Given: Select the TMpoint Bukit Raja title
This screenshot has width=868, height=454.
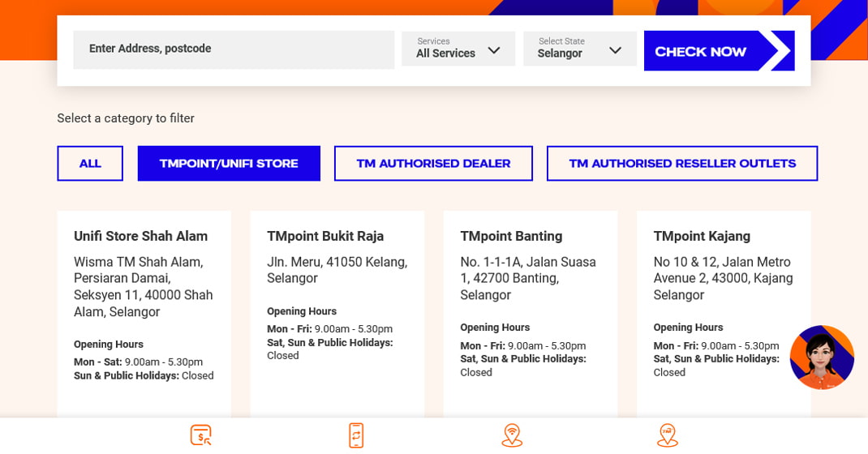Looking at the screenshot, I should pos(325,236).
